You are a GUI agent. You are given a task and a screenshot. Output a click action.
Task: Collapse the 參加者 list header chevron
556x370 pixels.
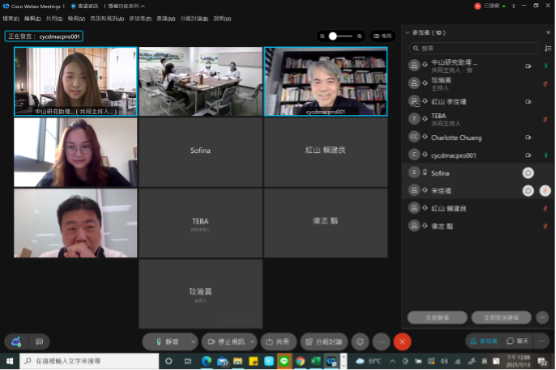pyautogui.click(x=407, y=33)
